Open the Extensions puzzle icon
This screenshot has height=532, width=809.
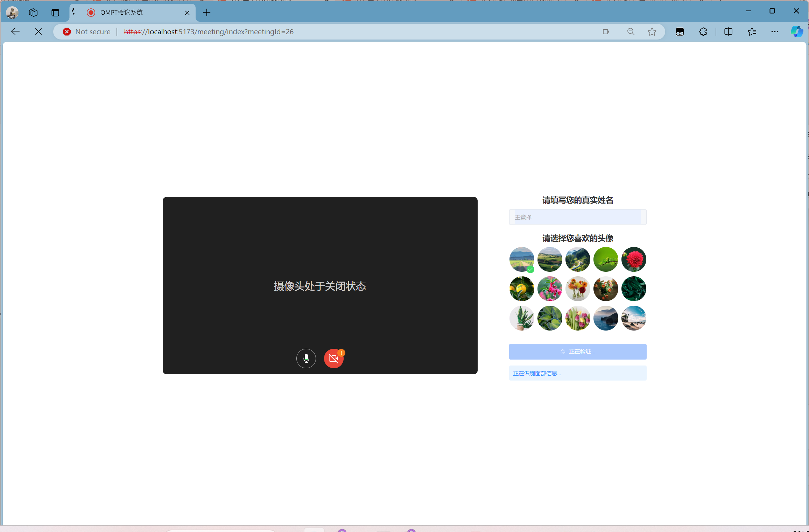pyautogui.click(x=703, y=32)
